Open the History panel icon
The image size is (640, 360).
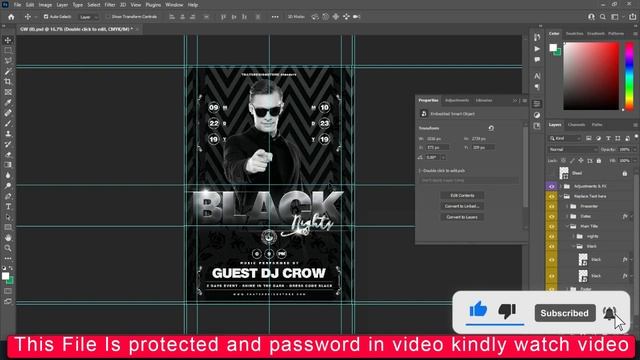[x=537, y=37]
